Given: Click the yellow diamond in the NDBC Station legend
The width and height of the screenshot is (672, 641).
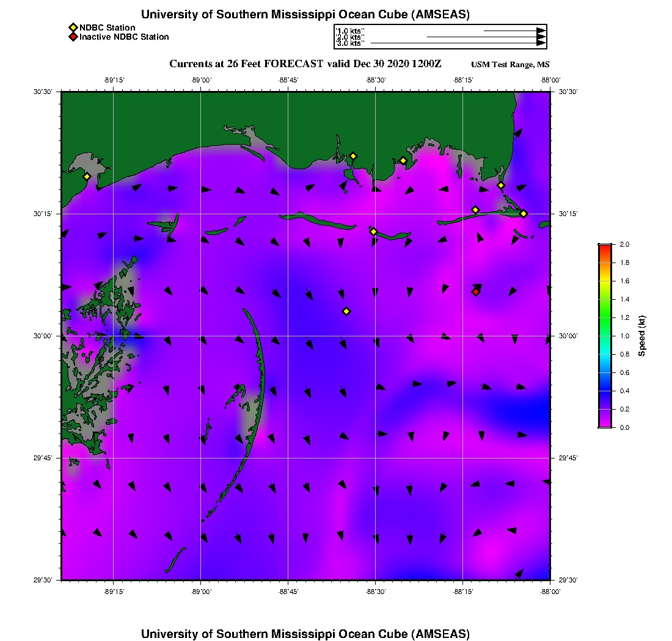Looking at the screenshot, I should pyautogui.click(x=73, y=27).
